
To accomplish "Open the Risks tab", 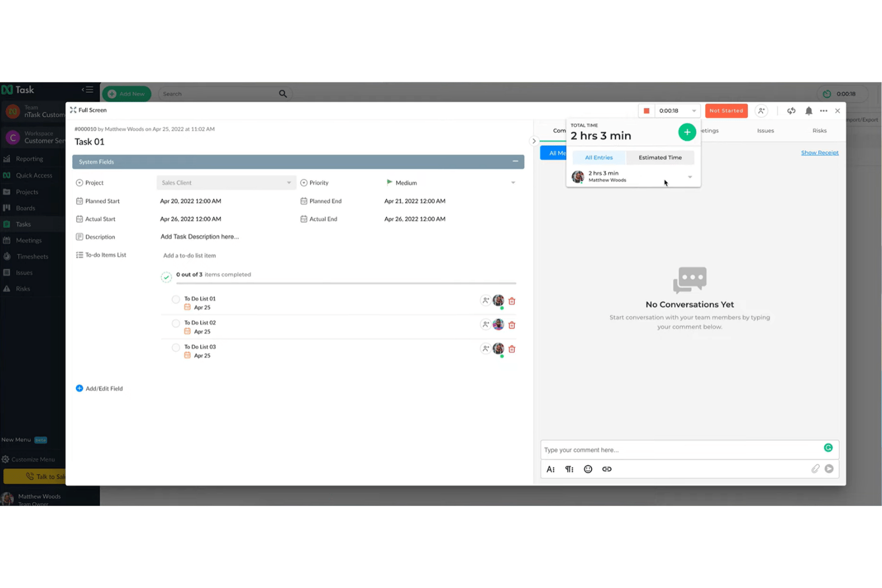I will tap(819, 130).
